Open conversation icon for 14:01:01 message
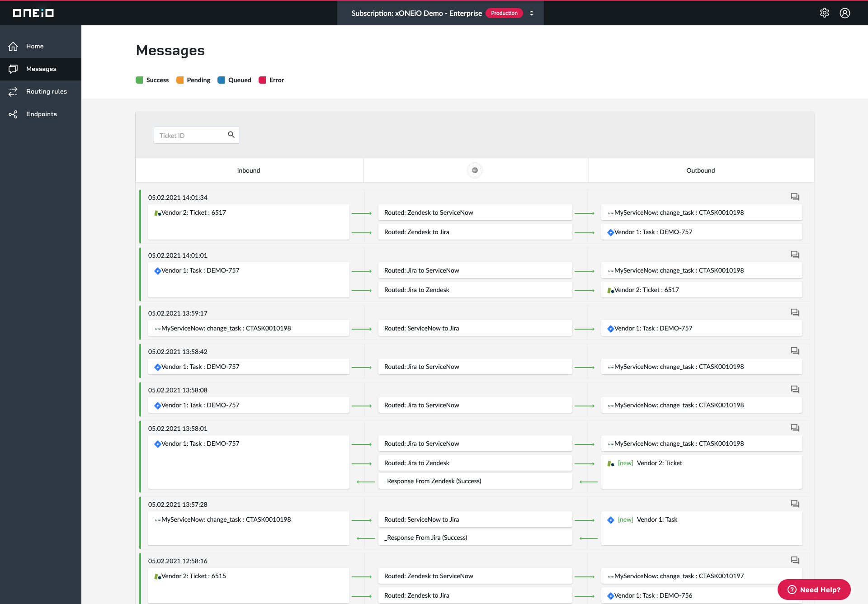 (x=795, y=255)
